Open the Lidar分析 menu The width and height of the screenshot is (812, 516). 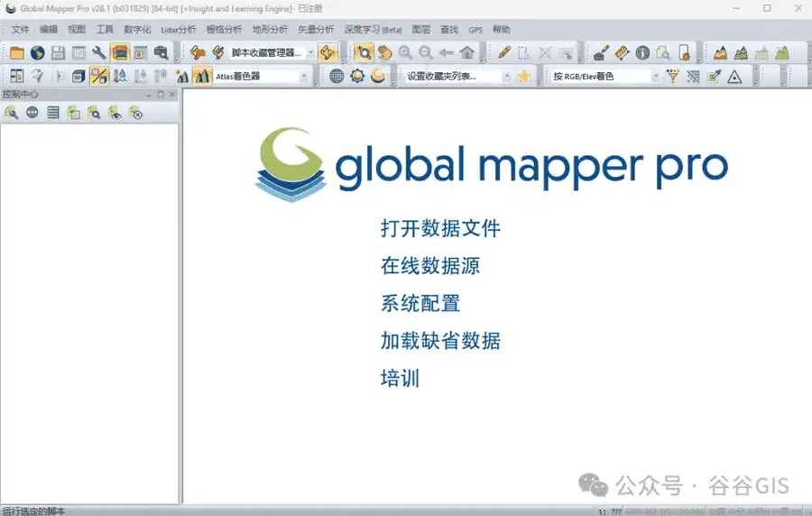pyautogui.click(x=178, y=30)
